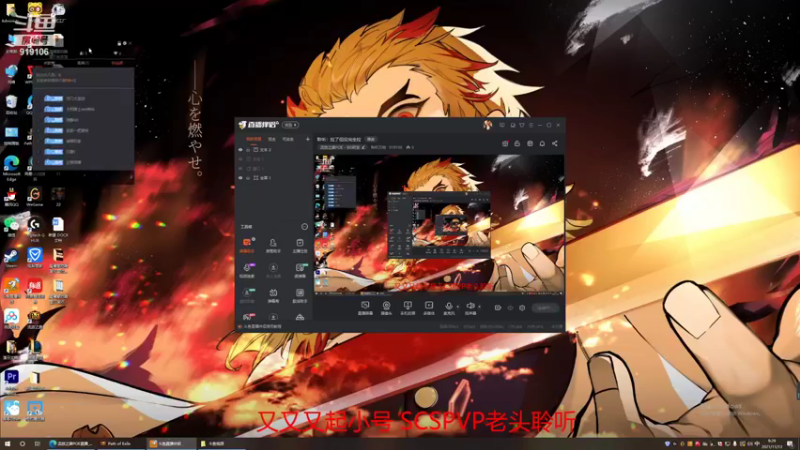This screenshot has height=450, width=800.
Task: Open the person-shaped tool in toolbox top row
Action: pyautogui.click(x=273, y=245)
